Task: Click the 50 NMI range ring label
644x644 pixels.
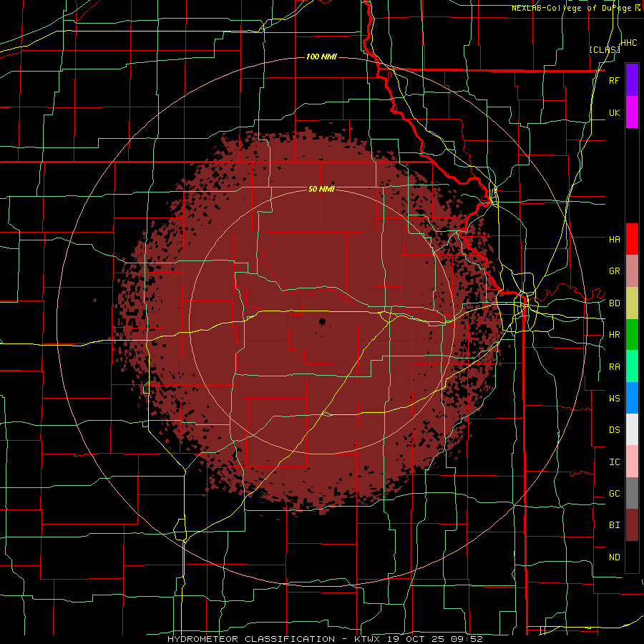Action: [x=321, y=190]
